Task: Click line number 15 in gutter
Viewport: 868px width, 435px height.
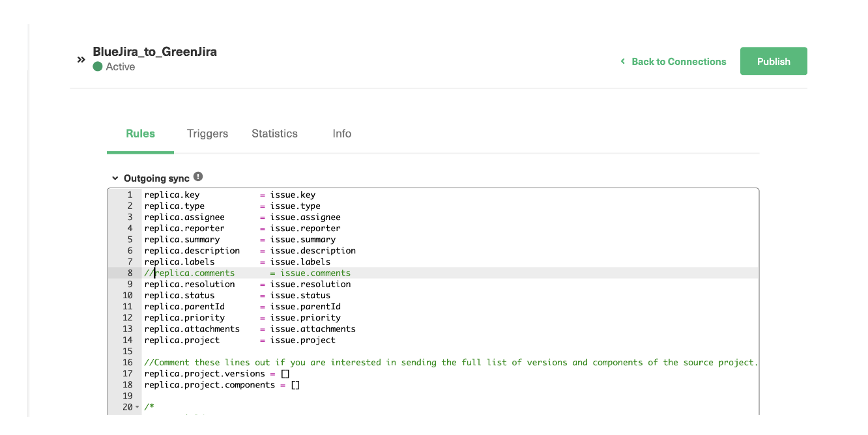Action: coord(127,351)
